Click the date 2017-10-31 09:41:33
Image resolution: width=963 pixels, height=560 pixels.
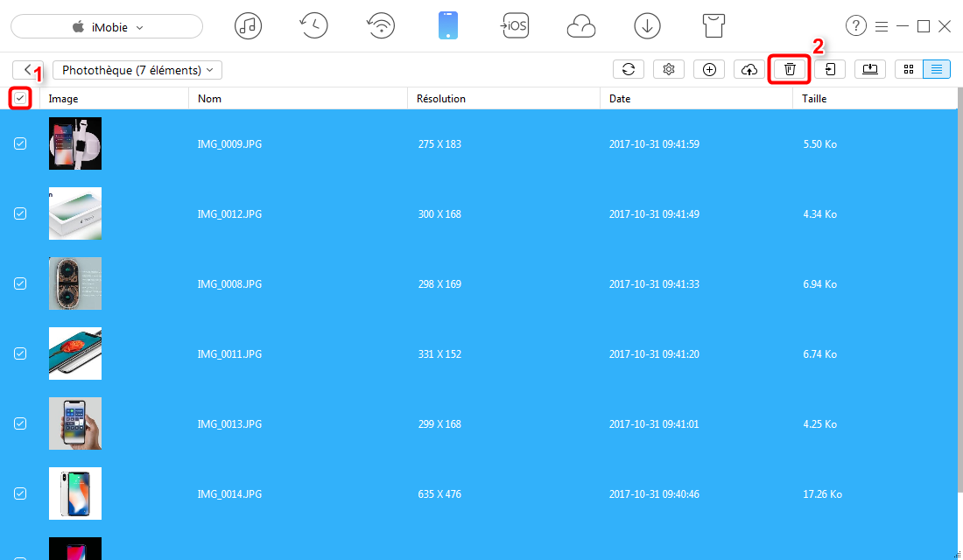pos(654,284)
